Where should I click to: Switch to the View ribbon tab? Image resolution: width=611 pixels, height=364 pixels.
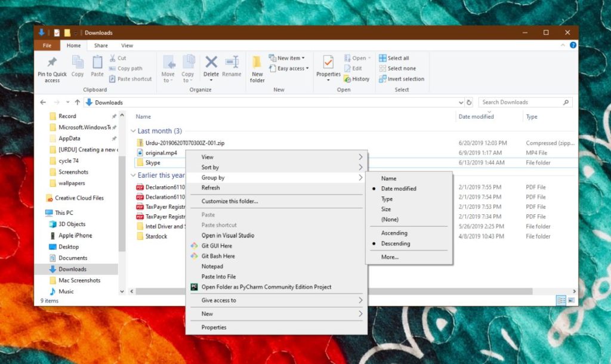click(x=127, y=45)
